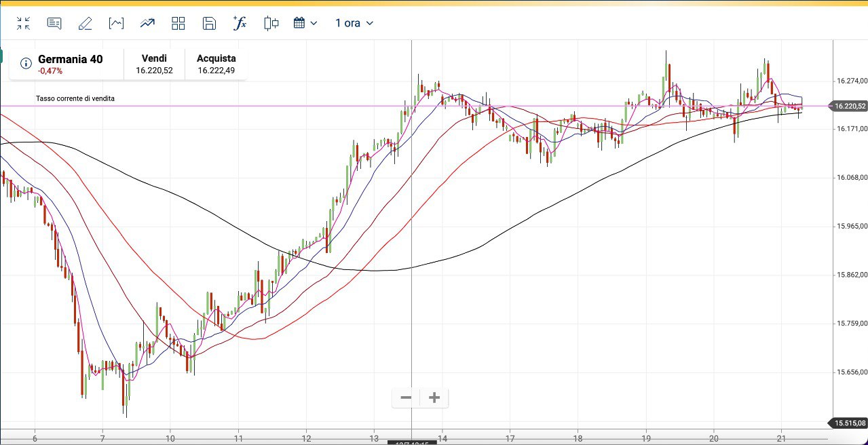
Task: Open the bracketed chart pattern tool
Action: tap(116, 23)
